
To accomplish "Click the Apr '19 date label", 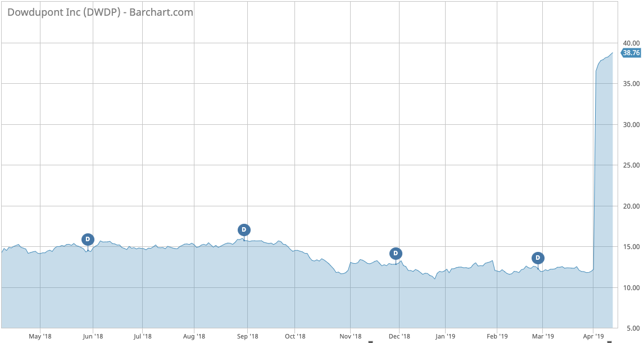I will click(x=593, y=336).
